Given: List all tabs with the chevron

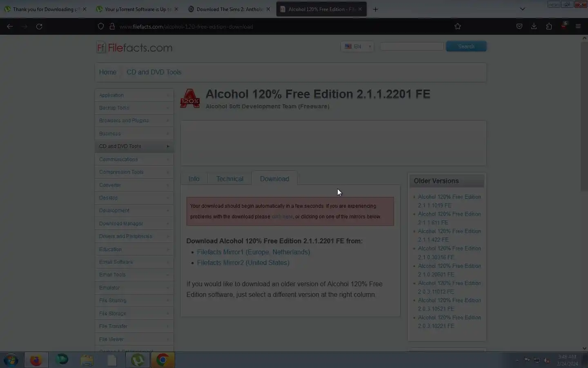Looking at the screenshot, I should pos(522,9).
